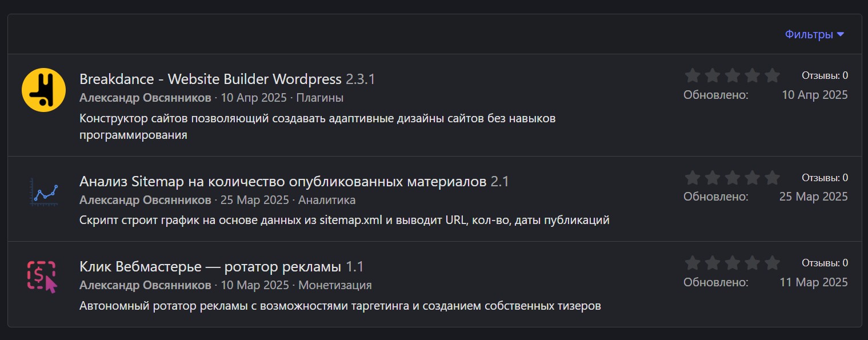The width and height of the screenshot is (868, 340).
Task: Click the 10 Апр 2025 post date
Action: click(x=255, y=98)
